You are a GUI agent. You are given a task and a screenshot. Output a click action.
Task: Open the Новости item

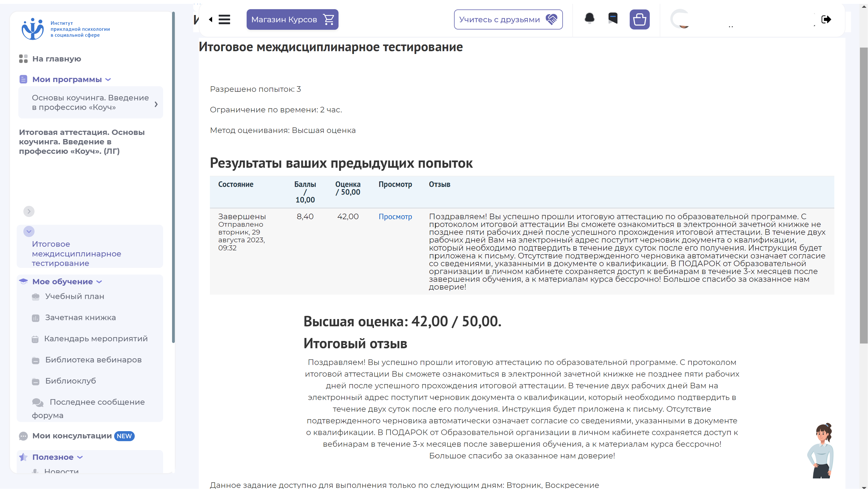pyautogui.click(x=62, y=471)
